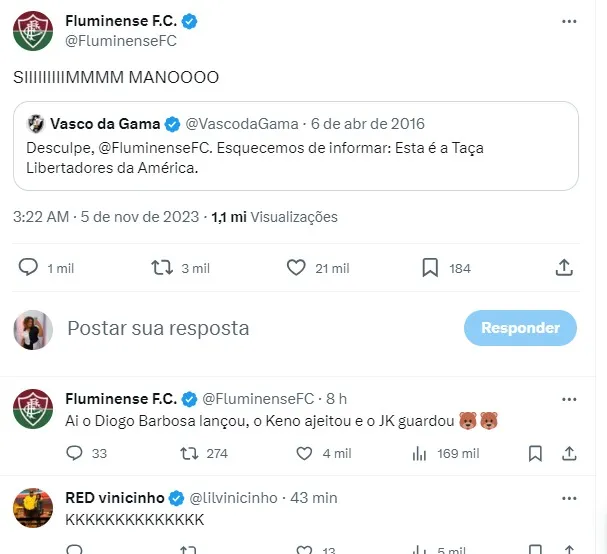Repost the Diogo Barbosa reply tweet

click(x=187, y=453)
